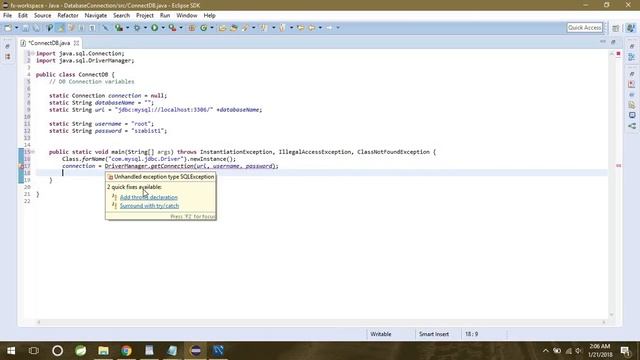Open the Search icon dropdown arrow
The height and width of the screenshot is (360, 640).
tap(253, 28)
